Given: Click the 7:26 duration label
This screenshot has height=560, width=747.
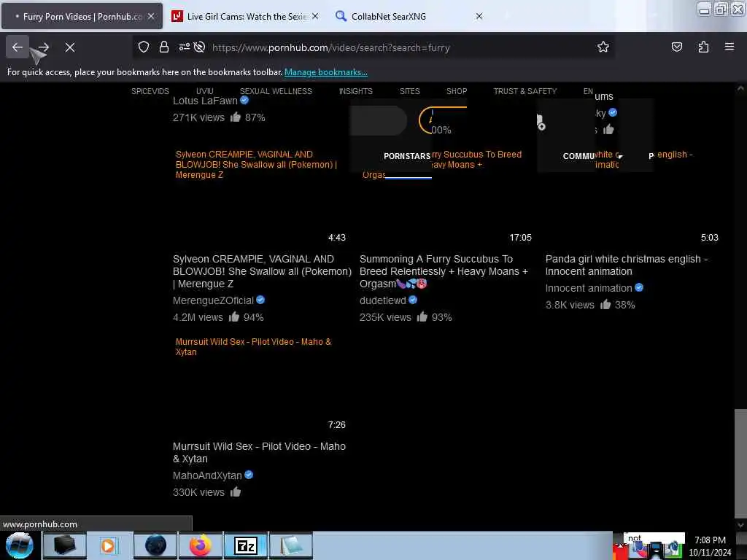Looking at the screenshot, I should click(x=337, y=424).
